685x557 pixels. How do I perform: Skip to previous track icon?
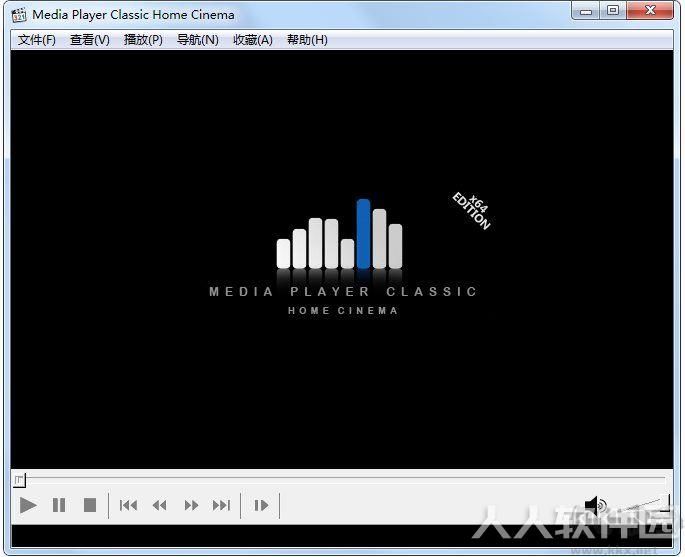tap(128, 505)
